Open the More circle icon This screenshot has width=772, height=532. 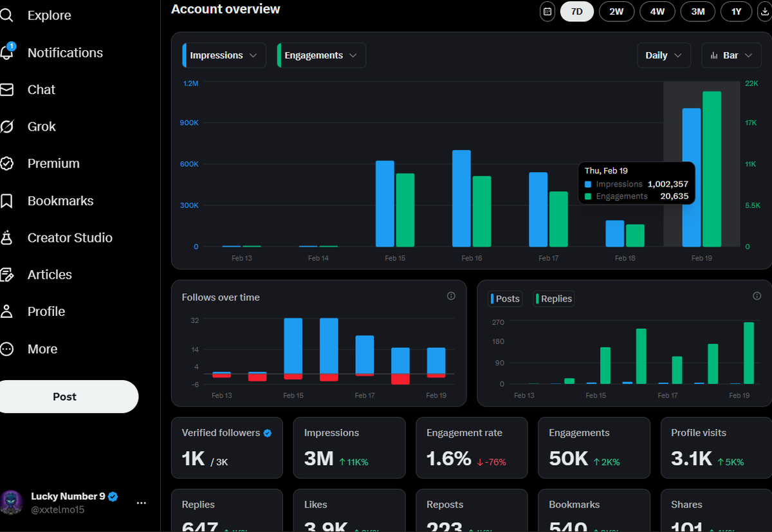[x=6, y=349]
